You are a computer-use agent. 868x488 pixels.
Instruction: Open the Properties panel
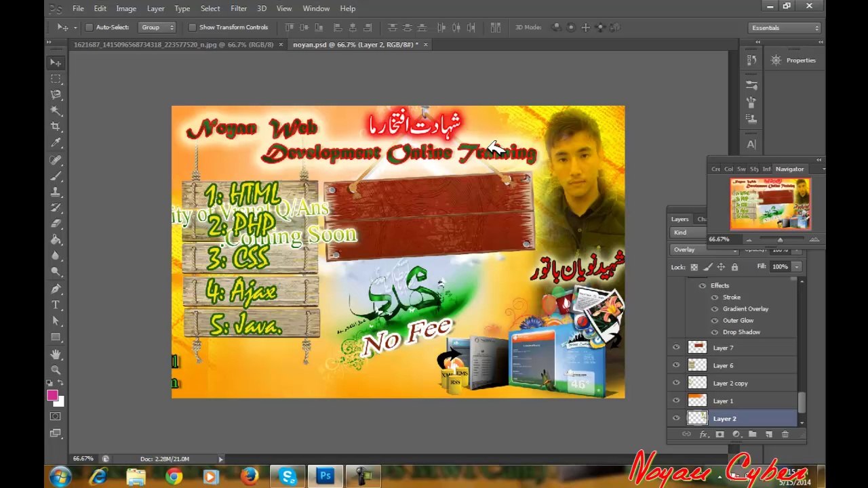coord(794,60)
